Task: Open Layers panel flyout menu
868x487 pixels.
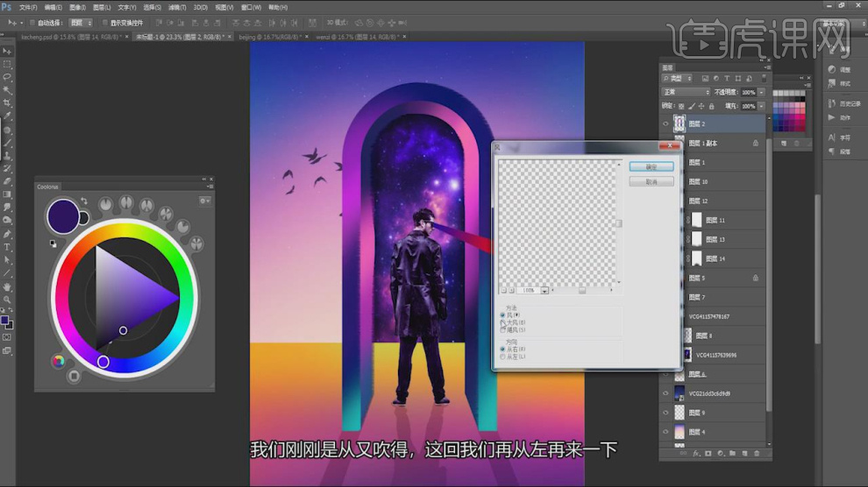Action: [767, 67]
